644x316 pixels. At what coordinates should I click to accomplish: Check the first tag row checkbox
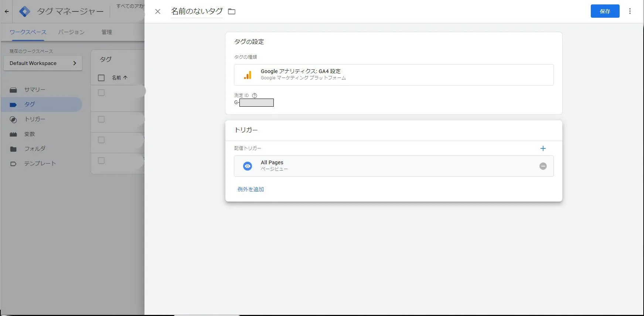tap(101, 93)
